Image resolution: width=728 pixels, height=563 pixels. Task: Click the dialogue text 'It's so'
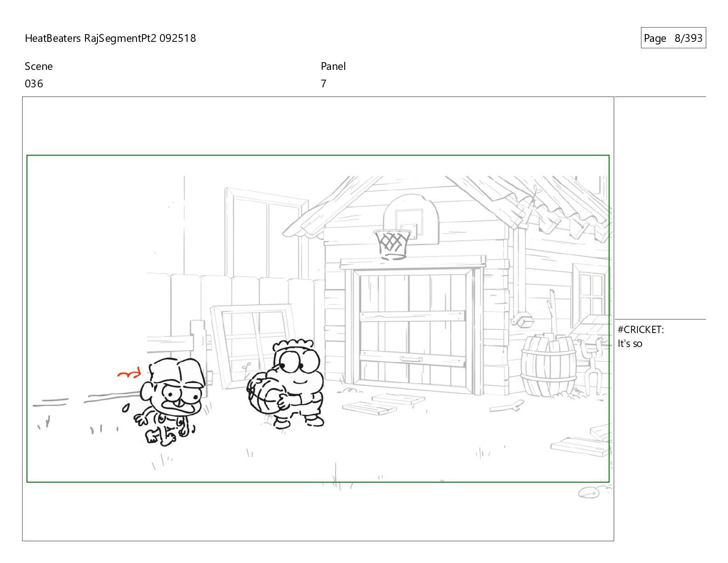(x=630, y=344)
